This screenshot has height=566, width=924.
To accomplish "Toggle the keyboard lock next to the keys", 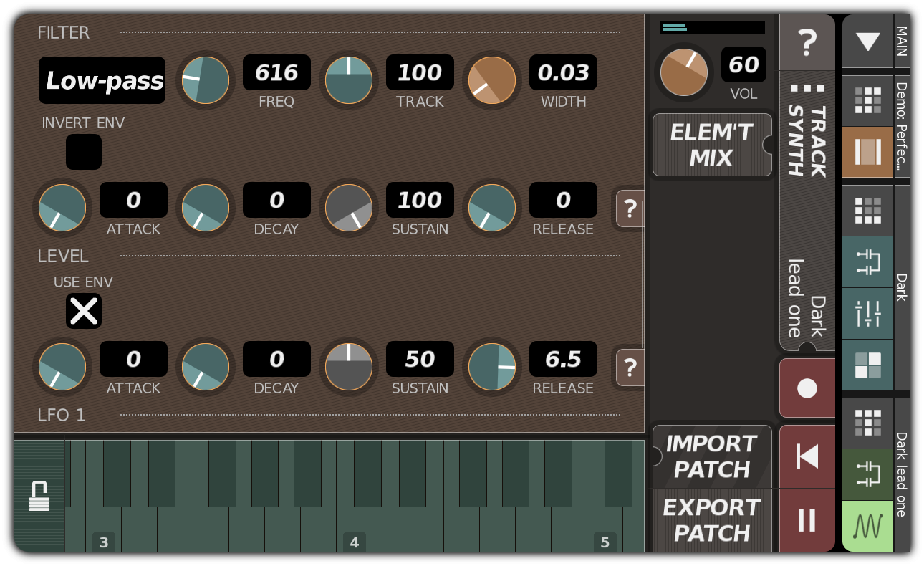I will coord(41,494).
